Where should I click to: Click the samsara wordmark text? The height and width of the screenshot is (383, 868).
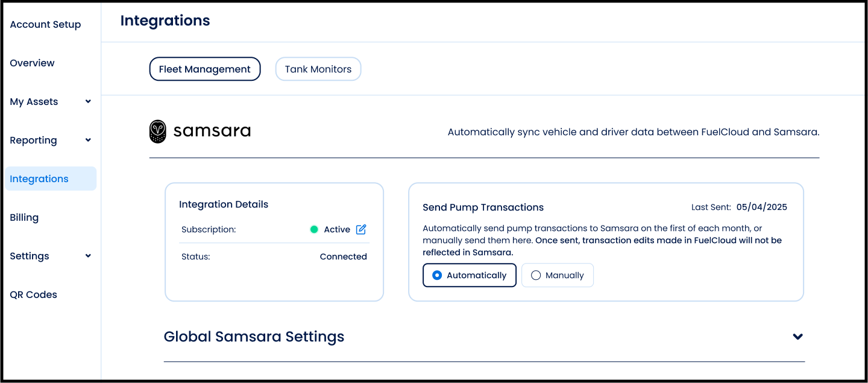click(x=212, y=131)
